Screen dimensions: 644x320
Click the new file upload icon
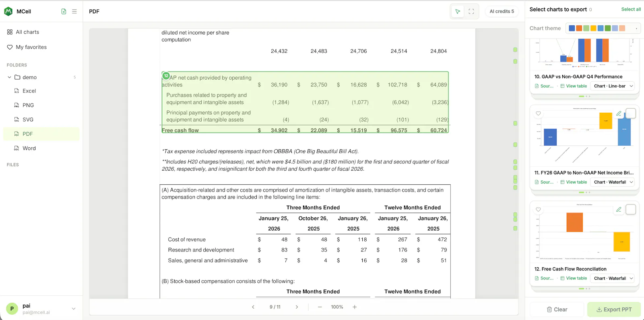pyautogui.click(x=64, y=12)
